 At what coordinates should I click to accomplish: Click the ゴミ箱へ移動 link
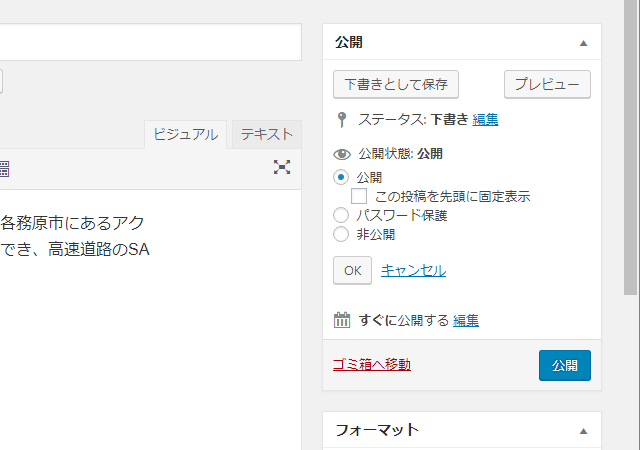click(x=371, y=364)
